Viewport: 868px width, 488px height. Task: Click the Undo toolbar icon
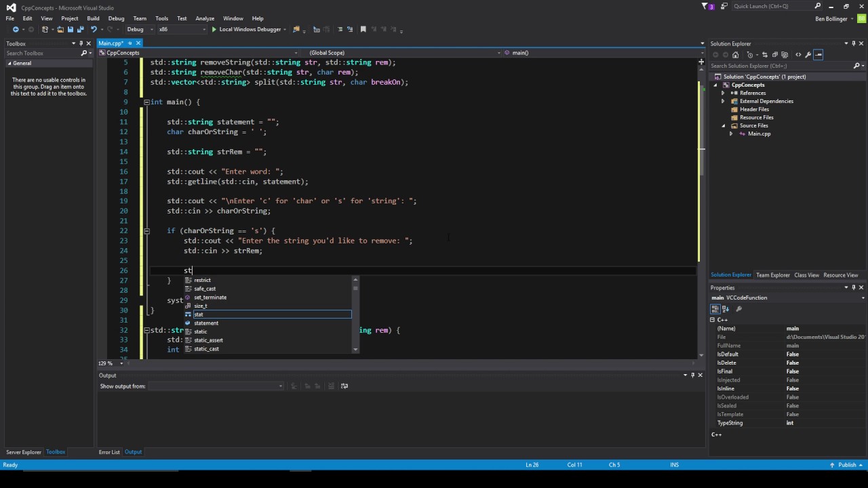click(x=94, y=29)
